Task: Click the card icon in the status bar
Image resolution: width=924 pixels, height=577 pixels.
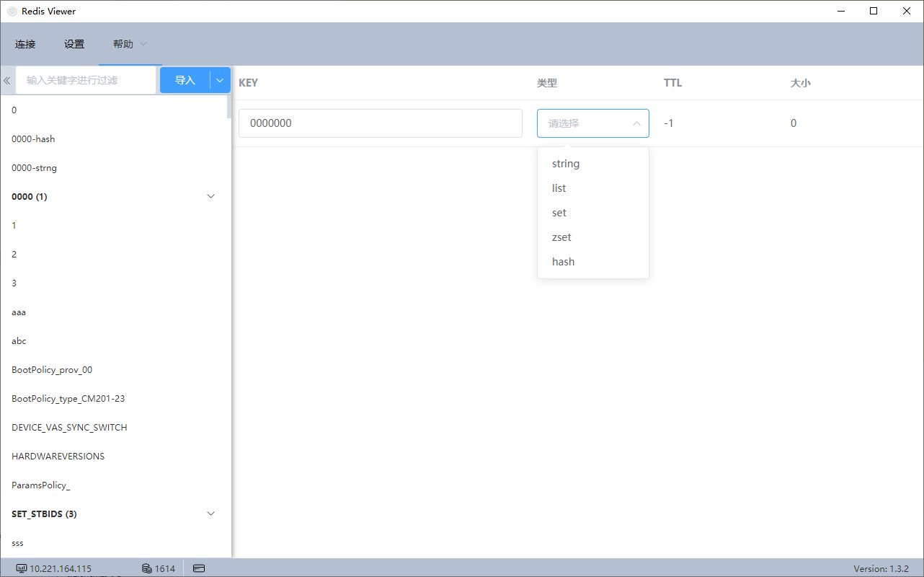Action: coord(200,568)
